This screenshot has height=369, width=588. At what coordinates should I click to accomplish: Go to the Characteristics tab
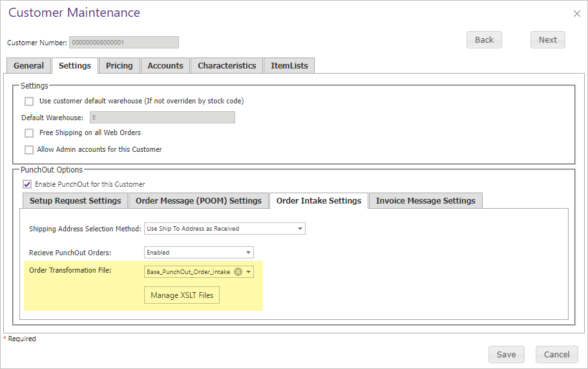(x=227, y=66)
